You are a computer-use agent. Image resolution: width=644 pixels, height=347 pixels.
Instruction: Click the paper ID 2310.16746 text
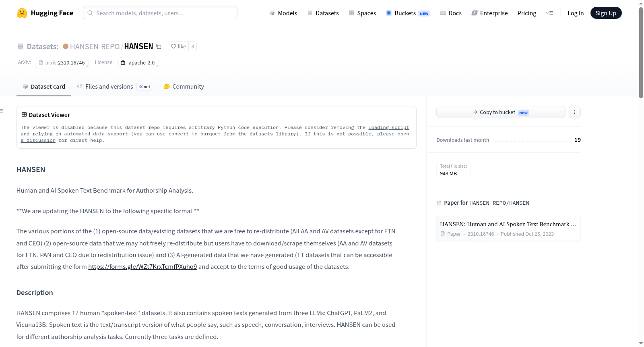[481, 234]
